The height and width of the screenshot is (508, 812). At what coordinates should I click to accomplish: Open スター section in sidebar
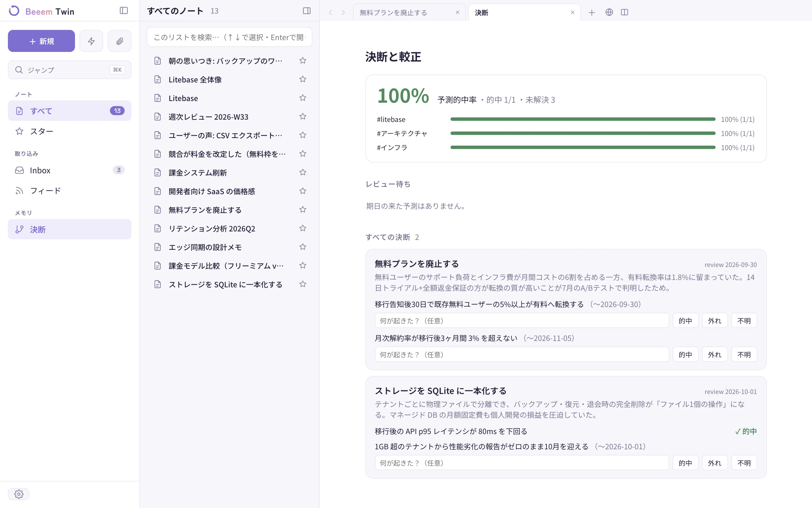click(x=69, y=131)
